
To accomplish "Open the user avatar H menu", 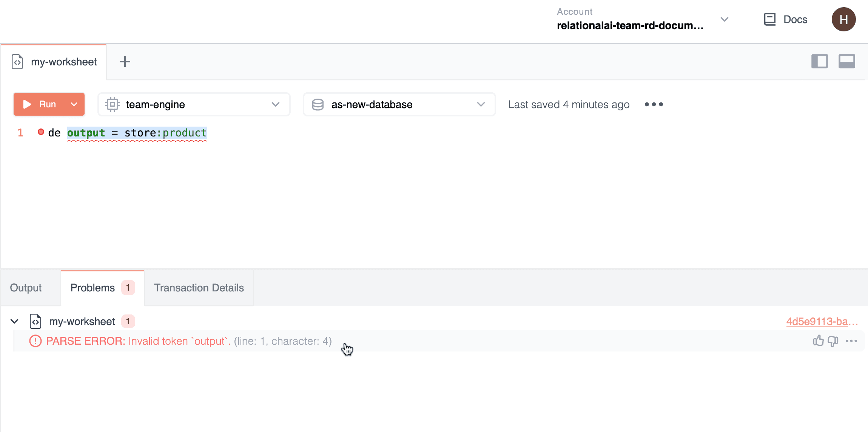I will coord(843,19).
